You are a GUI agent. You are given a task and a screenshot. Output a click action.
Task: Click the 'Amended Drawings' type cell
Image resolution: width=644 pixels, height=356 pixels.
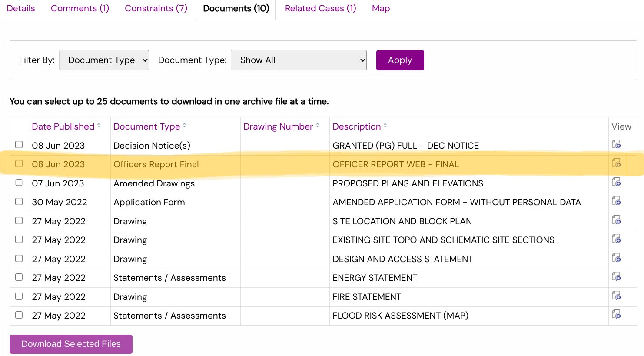(154, 183)
